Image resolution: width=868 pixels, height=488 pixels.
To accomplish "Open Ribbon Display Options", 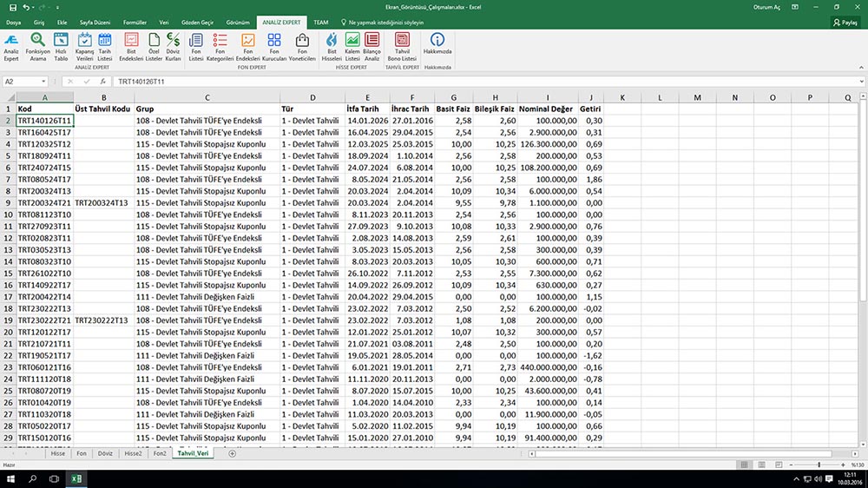I will coord(795,7).
